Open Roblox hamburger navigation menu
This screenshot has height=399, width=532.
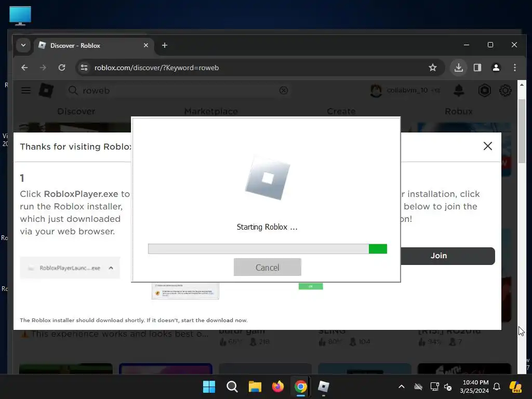[26, 90]
